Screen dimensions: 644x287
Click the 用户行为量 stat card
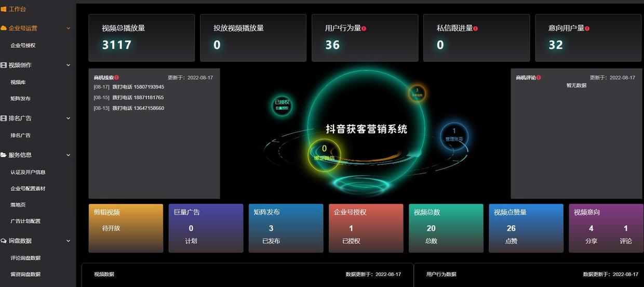365,38
